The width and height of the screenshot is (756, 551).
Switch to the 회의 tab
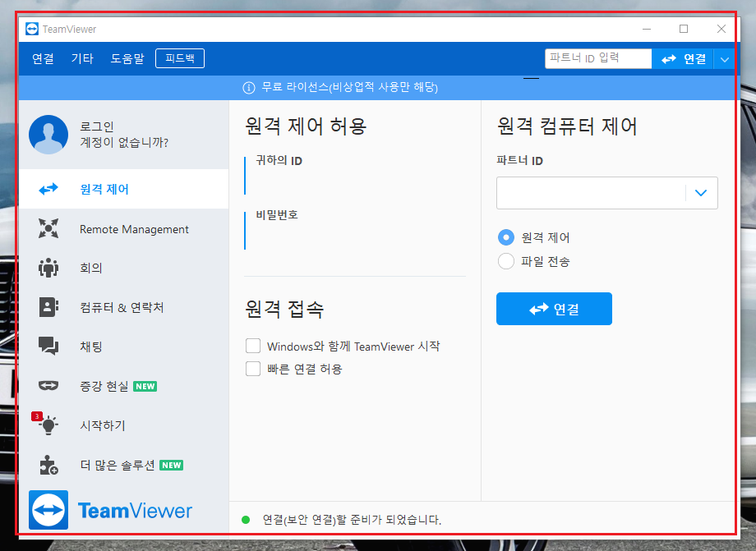123,268
